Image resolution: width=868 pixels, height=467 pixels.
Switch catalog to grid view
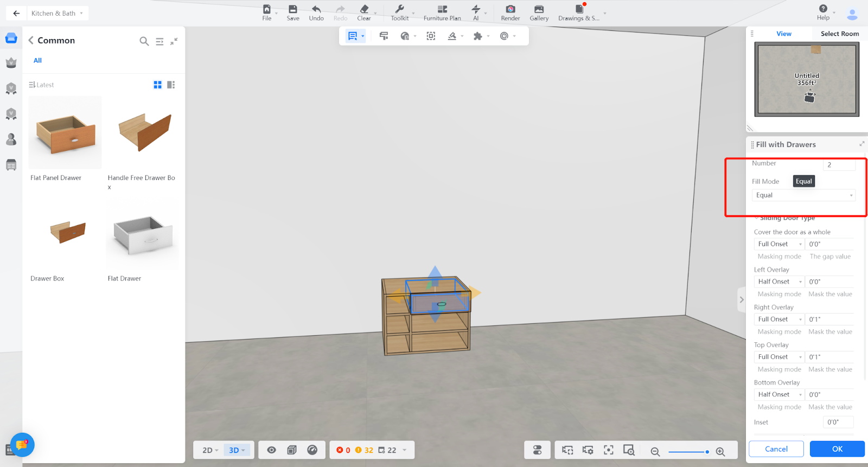[x=157, y=85]
